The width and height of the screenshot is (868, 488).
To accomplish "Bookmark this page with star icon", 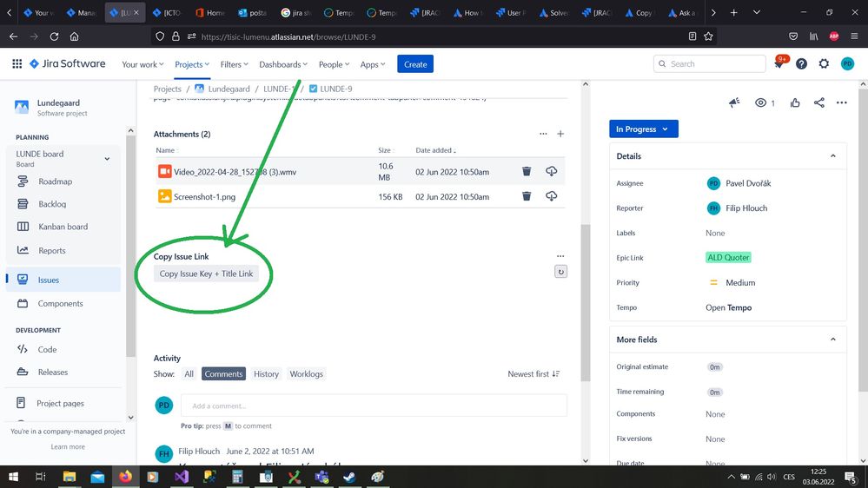I will (x=708, y=36).
